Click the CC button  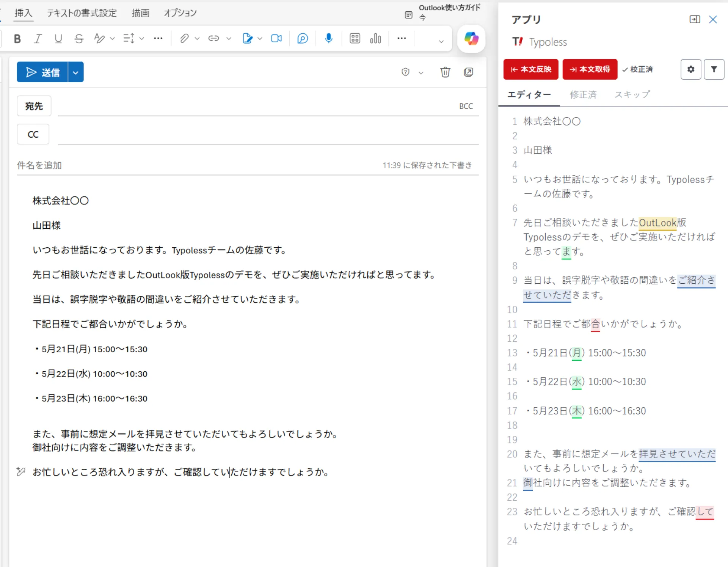[x=33, y=134]
